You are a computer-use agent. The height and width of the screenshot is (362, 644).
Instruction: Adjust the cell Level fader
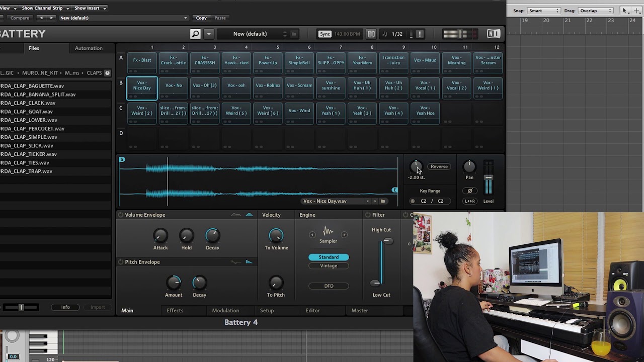pyautogui.click(x=488, y=178)
